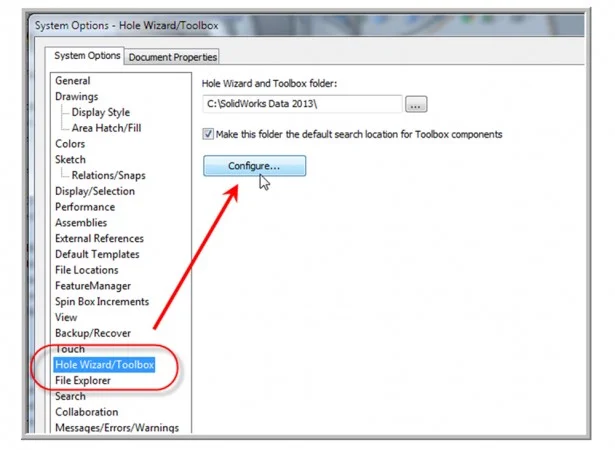Select Sketch in the options tree
Viewport: 615px width, 450px height.
click(71, 160)
